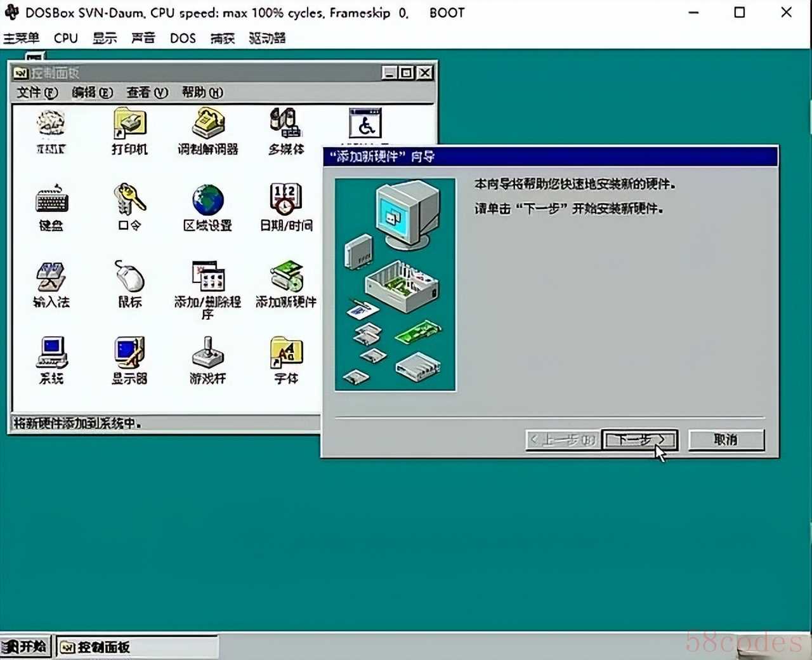Open the 日期/时间 date and time icon
Image resolution: width=812 pixels, height=660 pixels.
click(286, 207)
